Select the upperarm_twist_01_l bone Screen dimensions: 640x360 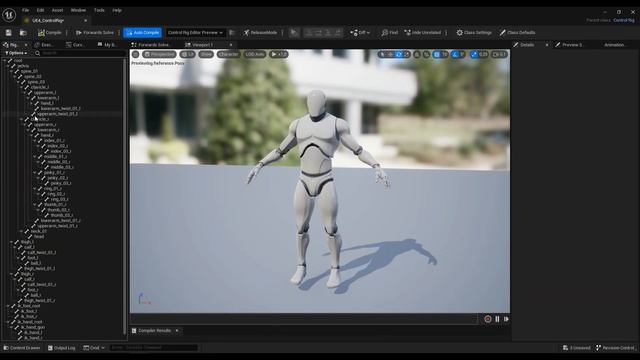click(x=57, y=114)
